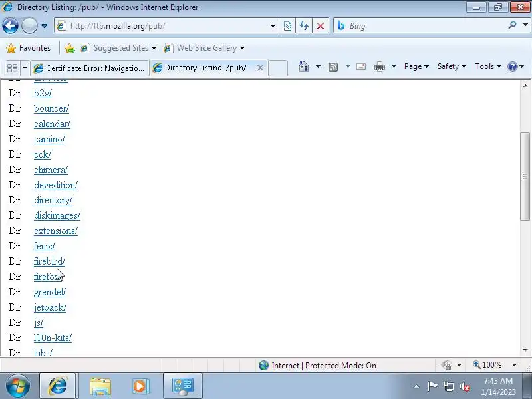Open a new blank tab
This screenshot has width=532, height=399.
click(278, 68)
